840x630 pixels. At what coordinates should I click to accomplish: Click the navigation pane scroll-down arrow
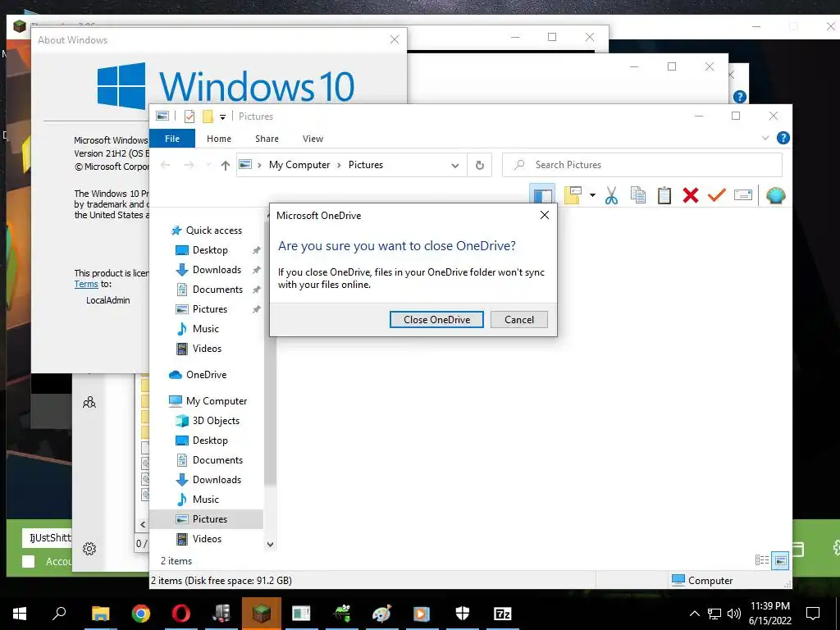270,545
